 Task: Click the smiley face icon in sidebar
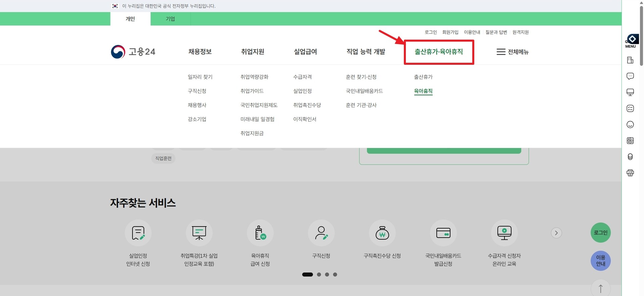[630, 125]
